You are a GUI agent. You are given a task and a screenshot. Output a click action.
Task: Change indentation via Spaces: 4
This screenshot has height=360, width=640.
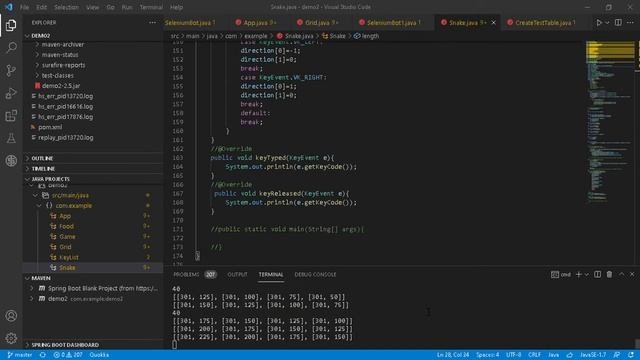pyautogui.click(x=487, y=355)
